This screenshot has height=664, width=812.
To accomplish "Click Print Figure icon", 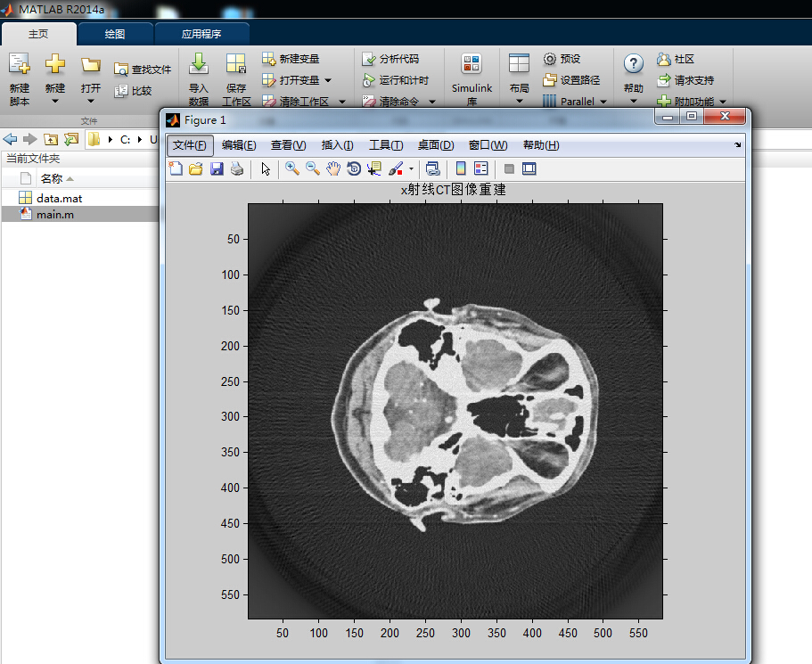I will 237,168.
